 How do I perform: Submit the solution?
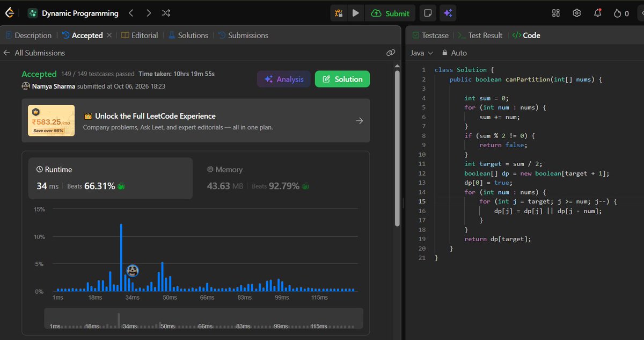pyautogui.click(x=390, y=13)
